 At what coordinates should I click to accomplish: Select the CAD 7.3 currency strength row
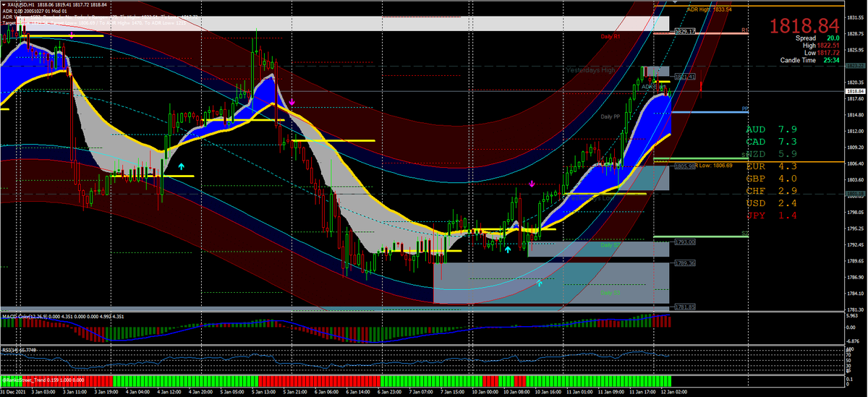tap(771, 141)
